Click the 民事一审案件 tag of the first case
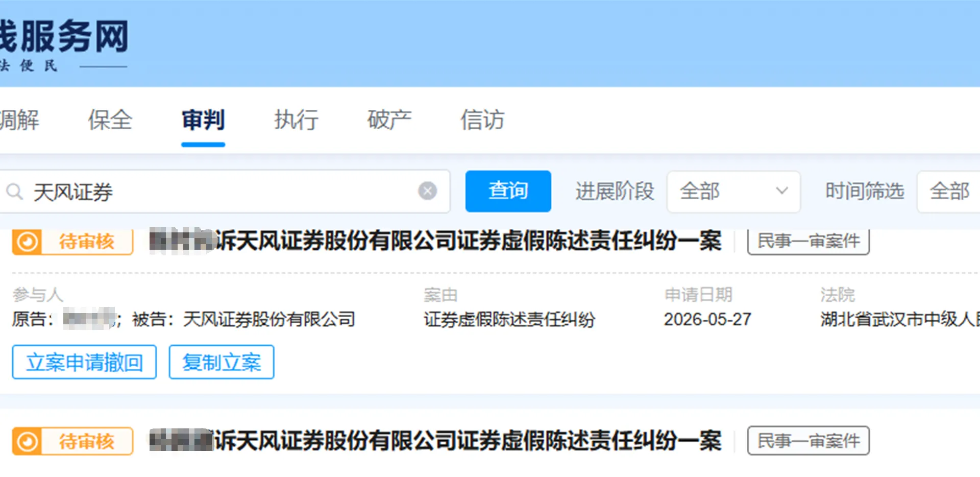This screenshot has height=477, width=980. (x=808, y=241)
